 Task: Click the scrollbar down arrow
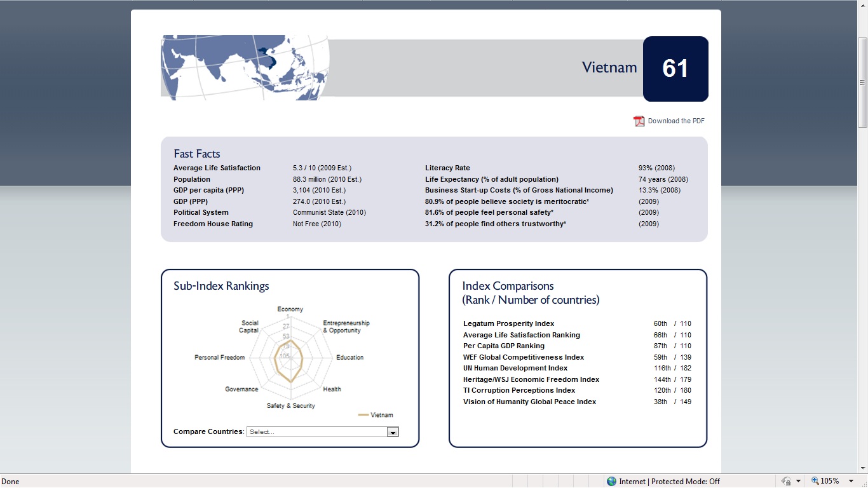pyautogui.click(x=862, y=468)
